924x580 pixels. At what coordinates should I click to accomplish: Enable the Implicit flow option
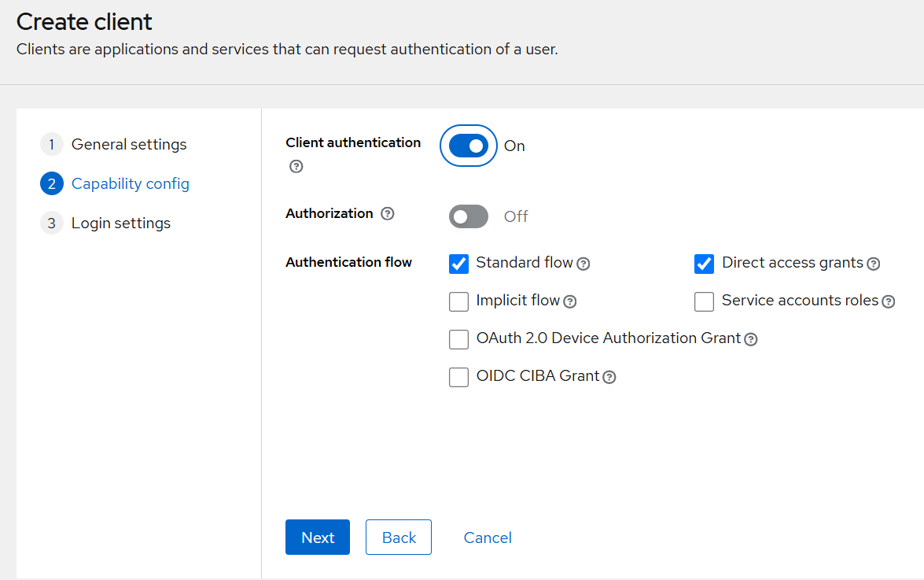pyautogui.click(x=458, y=301)
